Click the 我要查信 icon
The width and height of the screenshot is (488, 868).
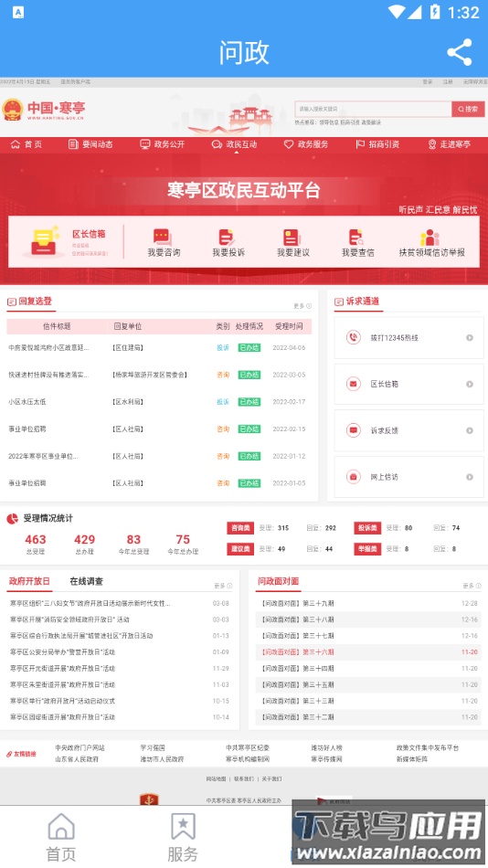coord(356,238)
